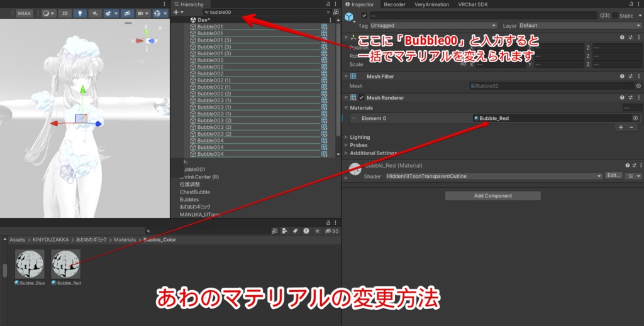
Task: Toggle hidden objects visibility icon in Scene toolbar
Action: pos(127,14)
